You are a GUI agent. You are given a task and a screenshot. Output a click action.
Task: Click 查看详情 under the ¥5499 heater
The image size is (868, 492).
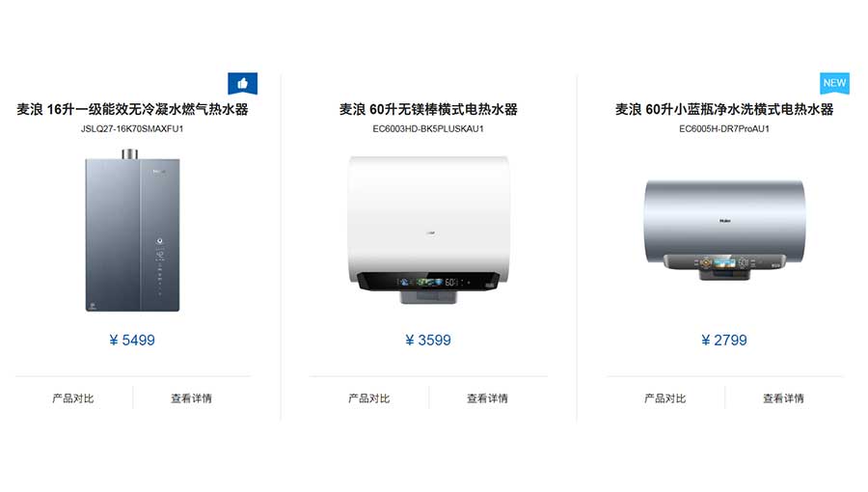pyautogui.click(x=192, y=398)
